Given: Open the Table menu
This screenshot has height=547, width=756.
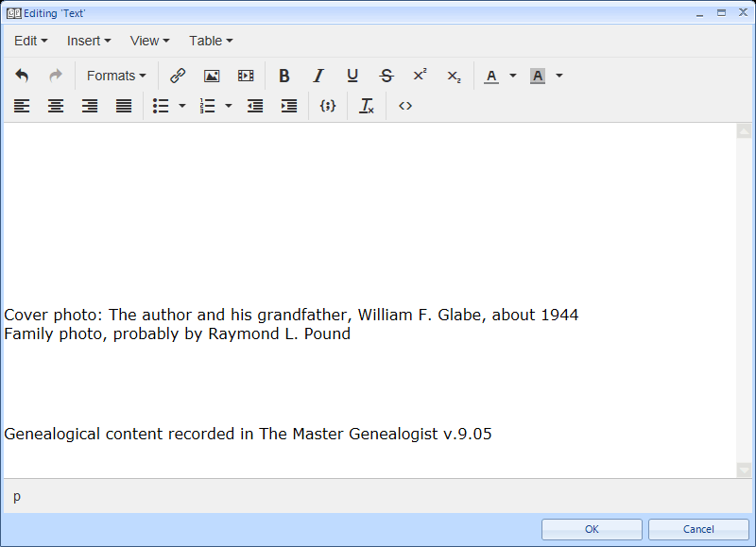Looking at the screenshot, I should 211,41.
